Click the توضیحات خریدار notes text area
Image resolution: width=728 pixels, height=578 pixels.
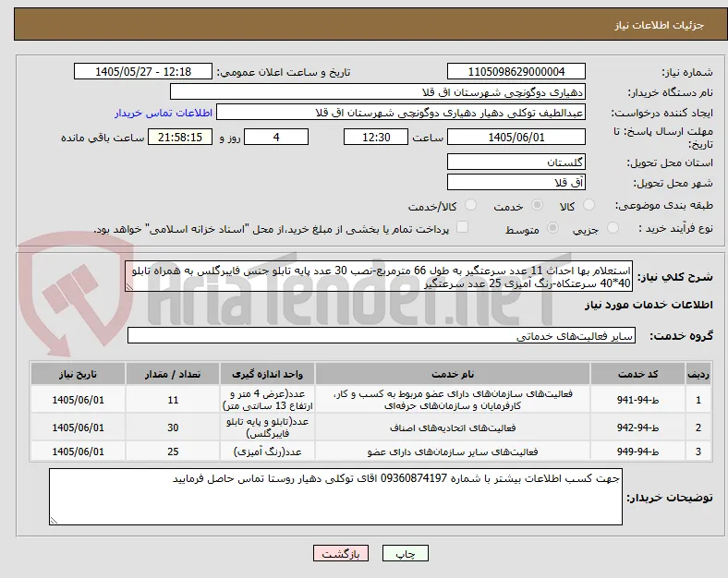335,497
